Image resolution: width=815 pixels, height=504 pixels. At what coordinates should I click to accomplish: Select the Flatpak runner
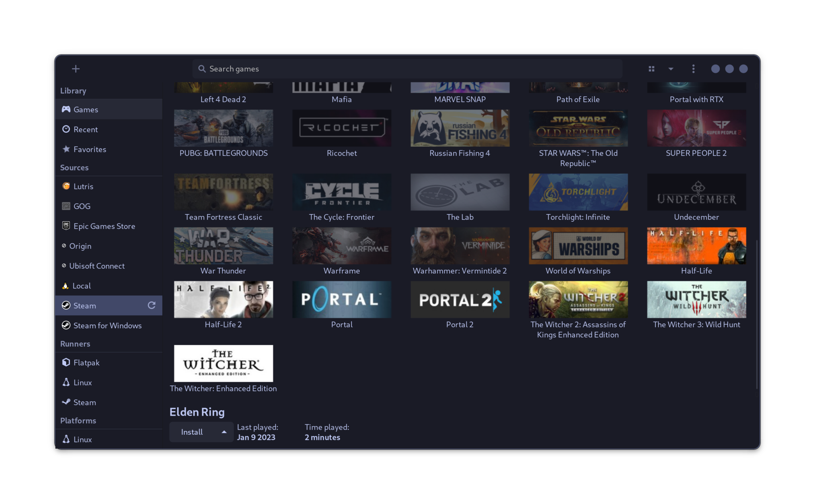109,362
